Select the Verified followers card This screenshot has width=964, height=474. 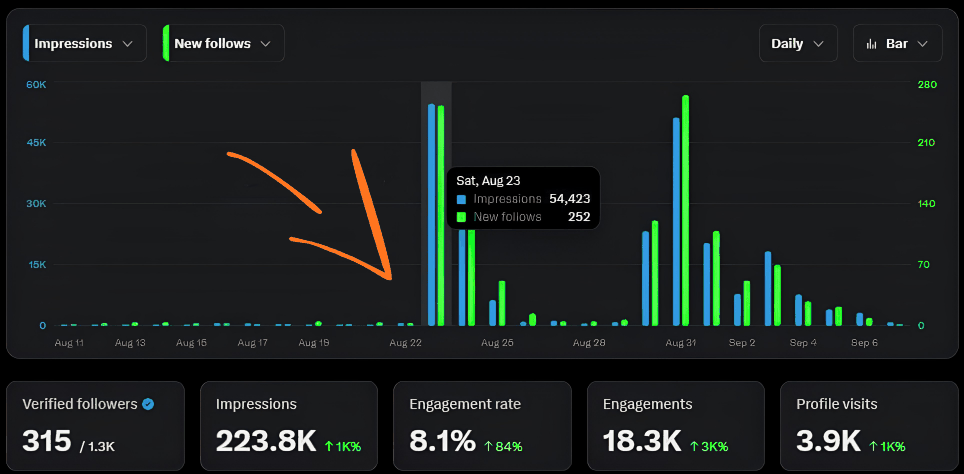(x=95, y=425)
